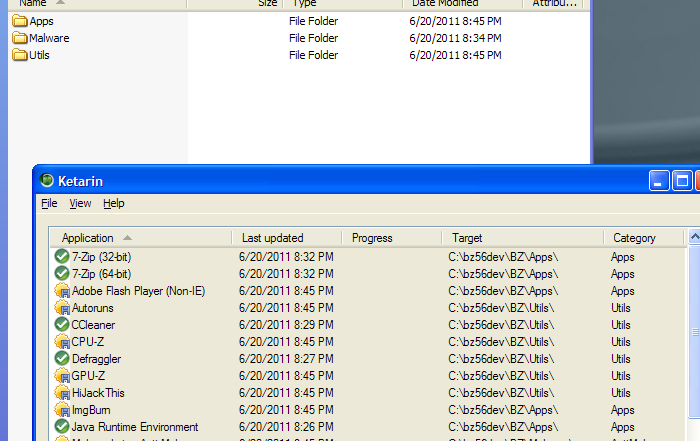Click the status icon beside CPU-Z

coord(62,342)
